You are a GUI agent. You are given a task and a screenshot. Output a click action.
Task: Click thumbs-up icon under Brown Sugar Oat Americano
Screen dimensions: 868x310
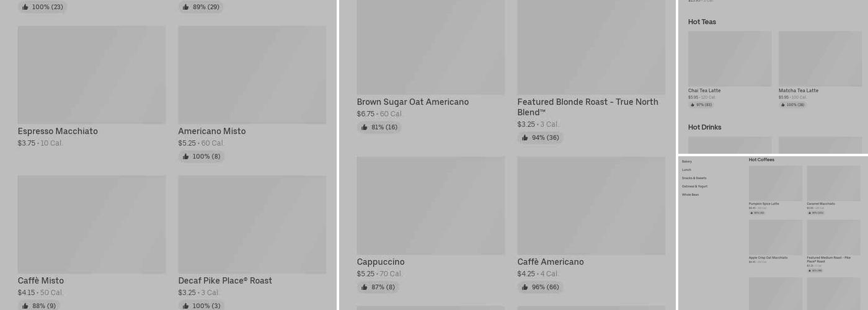365,128
